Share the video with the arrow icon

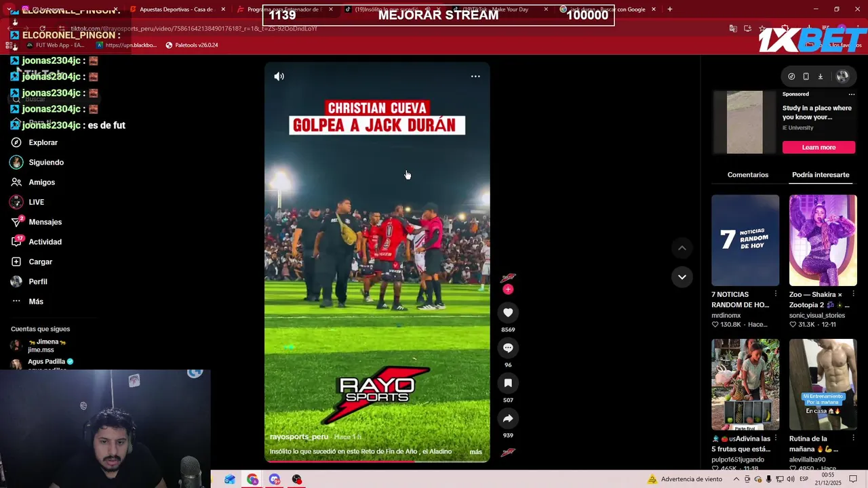pyautogui.click(x=508, y=418)
